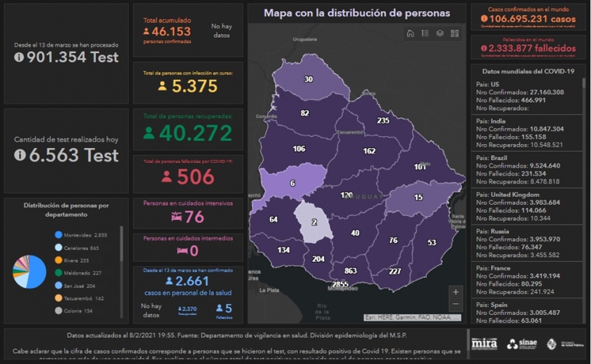The image size is (591, 364).
Task: Open the map legend list icon
Action: coord(425,34)
